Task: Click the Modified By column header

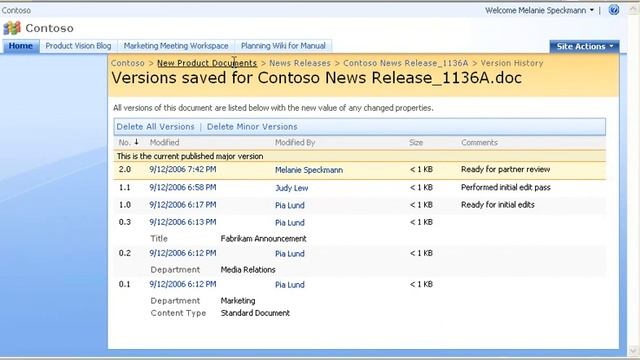Action: tap(295, 142)
